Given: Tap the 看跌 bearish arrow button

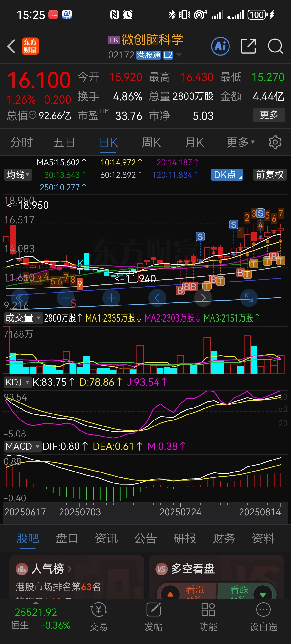Looking at the screenshot, I should (x=263, y=594).
